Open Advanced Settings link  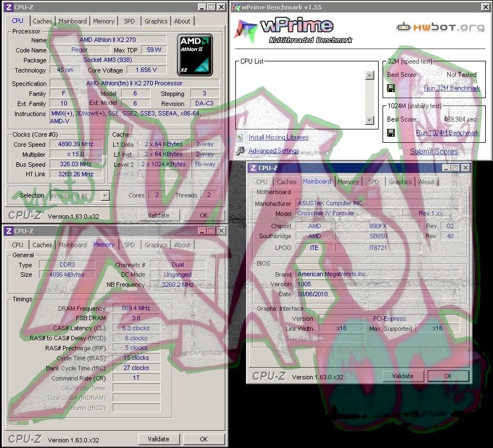(x=273, y=151)
